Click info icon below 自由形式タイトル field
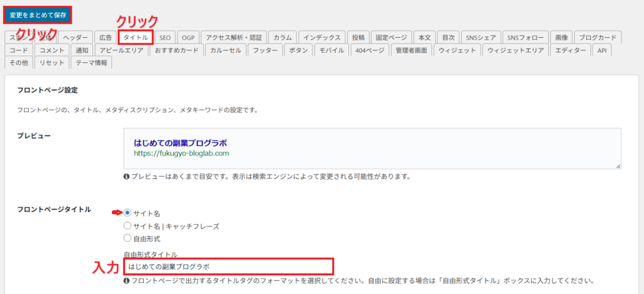 click(x=126, y=281)
